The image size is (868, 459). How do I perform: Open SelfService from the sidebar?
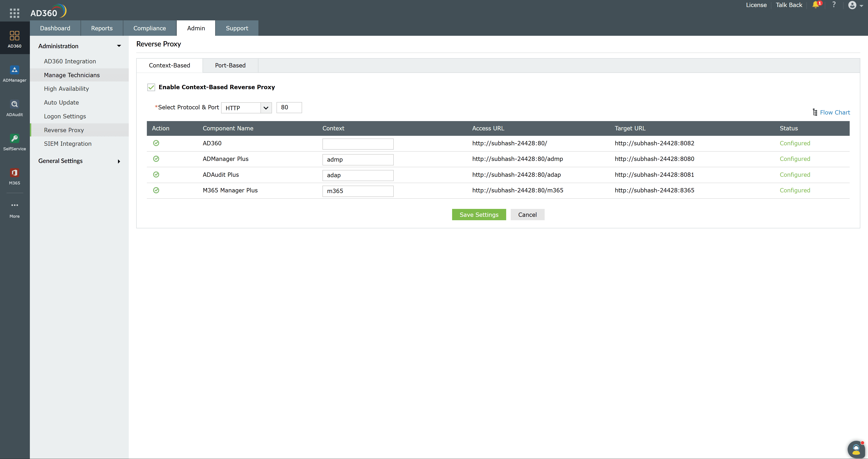(14, 142)
